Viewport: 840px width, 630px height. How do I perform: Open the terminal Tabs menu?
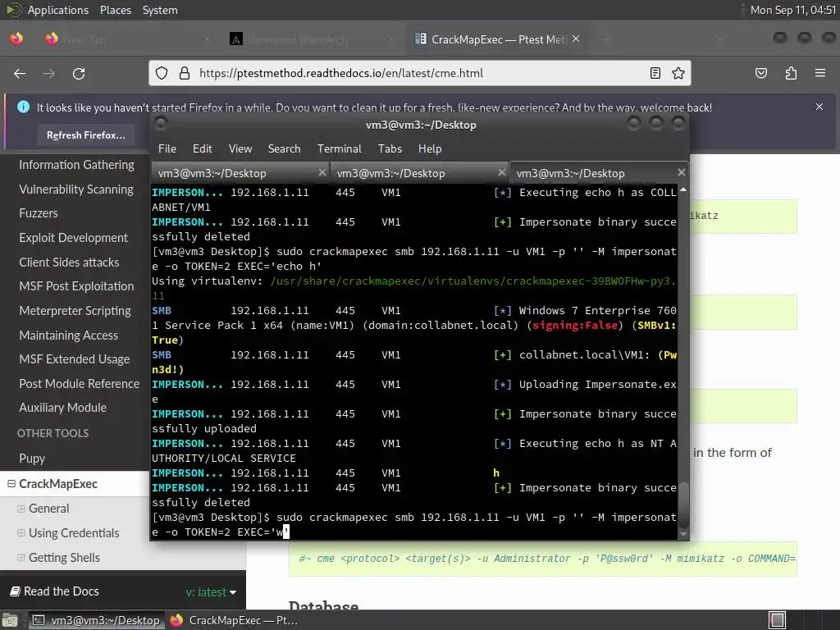(390, 149)
